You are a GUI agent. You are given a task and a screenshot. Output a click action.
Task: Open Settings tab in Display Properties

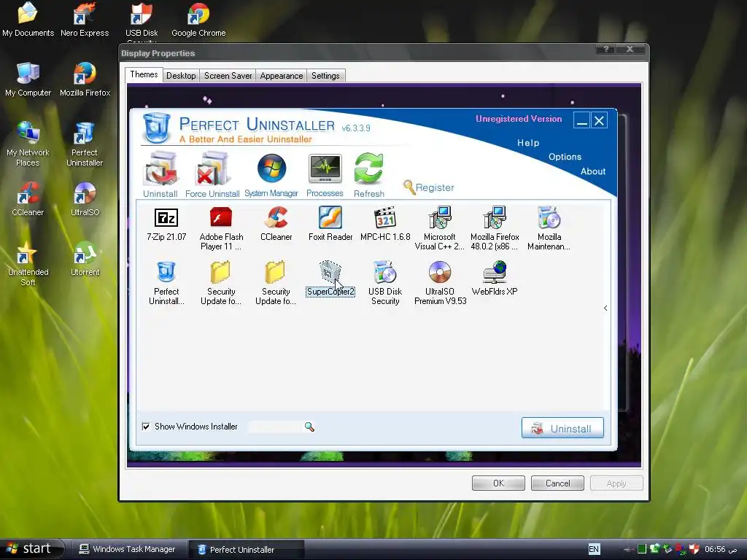325,76
